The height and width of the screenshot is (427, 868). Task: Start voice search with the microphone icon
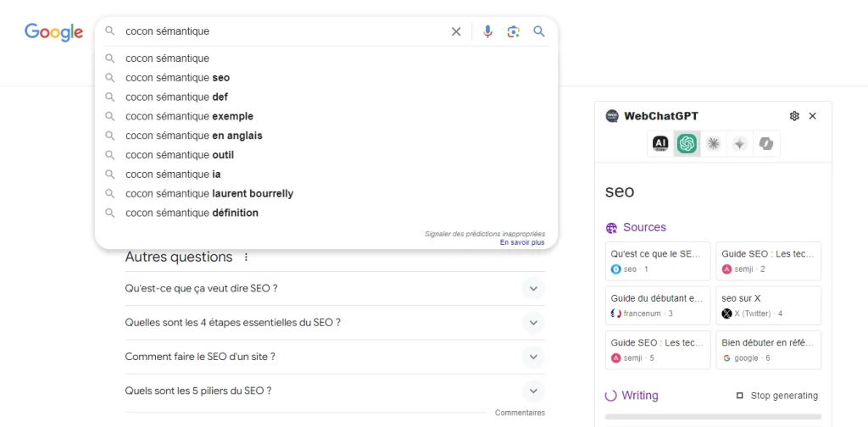click(487, 31)
